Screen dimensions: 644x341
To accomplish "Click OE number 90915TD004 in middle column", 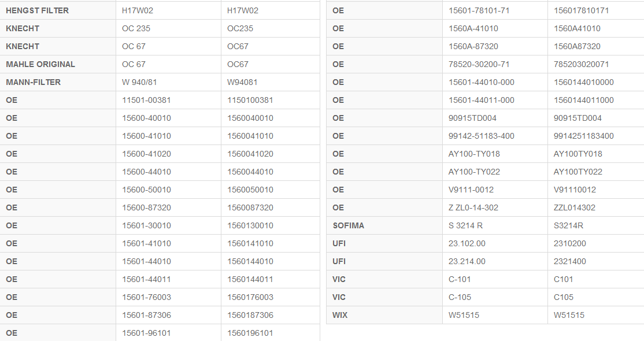I will pyautogui.click(x=472, y=118).
